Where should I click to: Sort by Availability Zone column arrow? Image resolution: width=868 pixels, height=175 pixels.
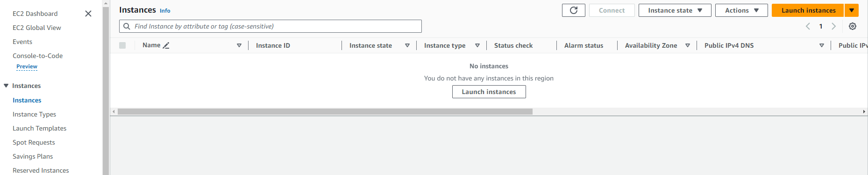tap(688, 45)
